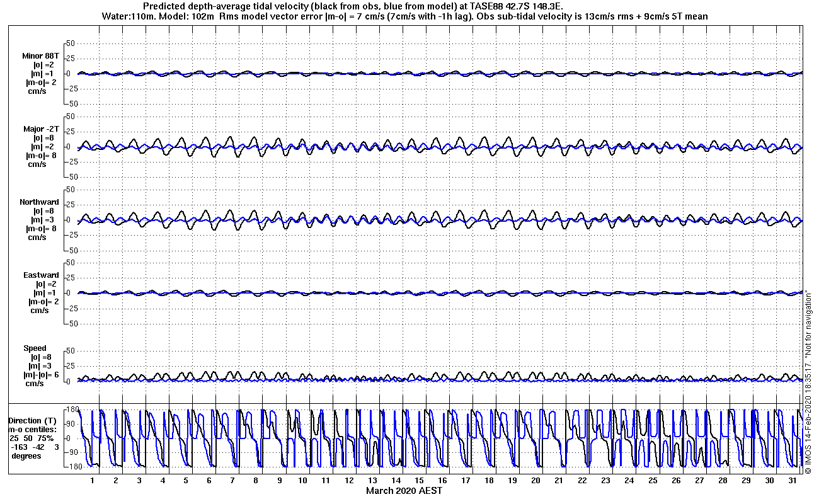
Task: Click day label '12' on the date axis
Action: pos(349,480)
